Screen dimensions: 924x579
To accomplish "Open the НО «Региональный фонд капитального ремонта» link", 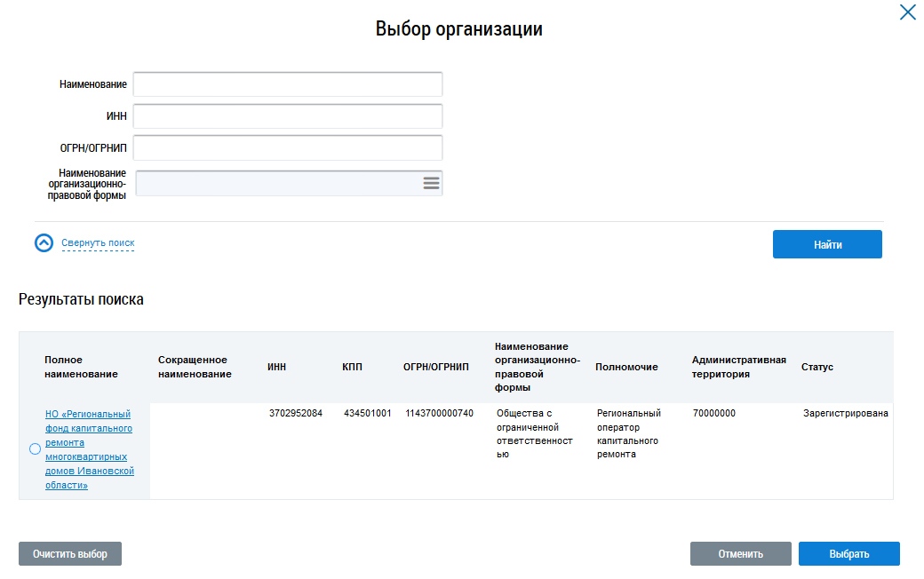I will click(90, 449).
